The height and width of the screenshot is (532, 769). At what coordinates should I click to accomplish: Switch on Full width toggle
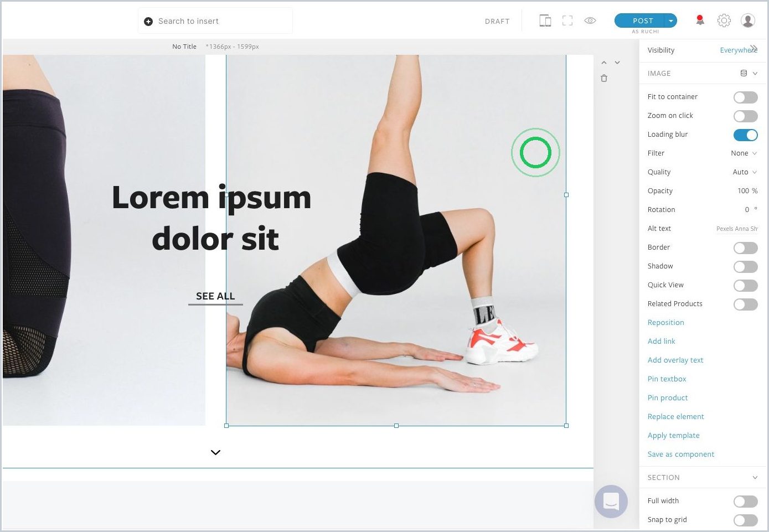point(746,502)
